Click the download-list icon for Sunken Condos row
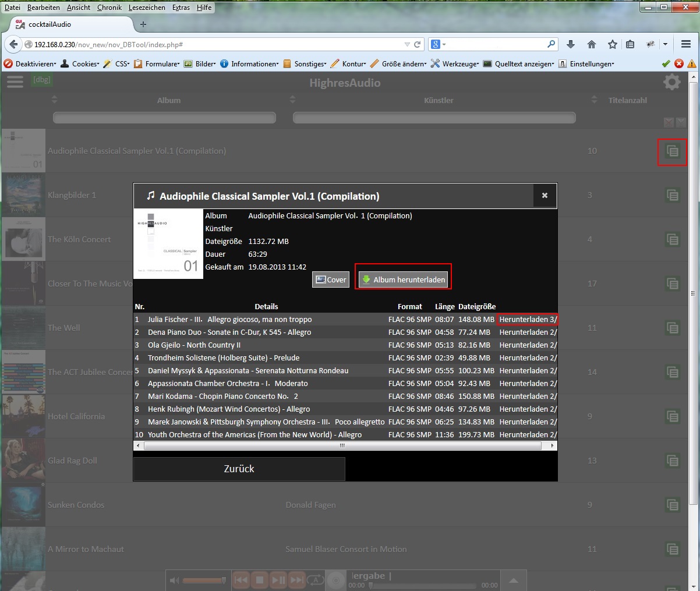Screen dimensions: 700x591 (x=673, y=505)
